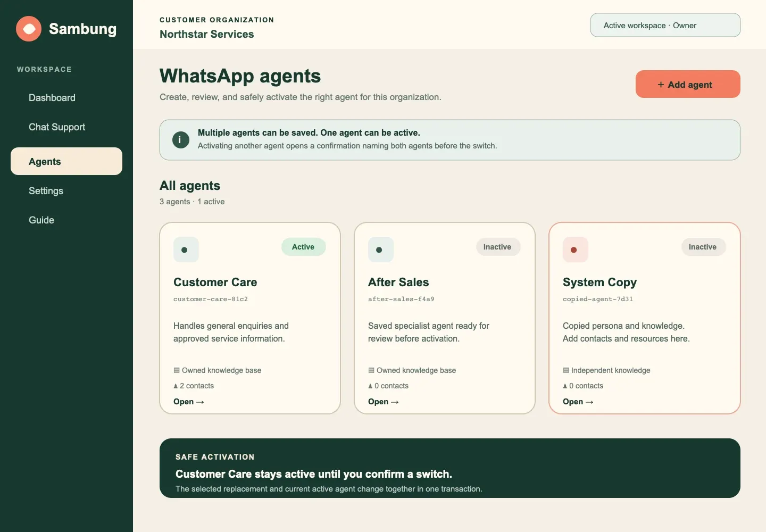This screenshot has height=532, width=766.
Task: Click the Customer Care card title
Action: [x=215, y=282]
